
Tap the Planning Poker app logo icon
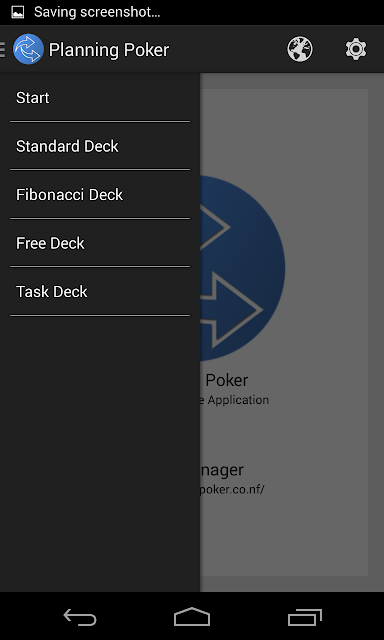click(28, 49)
